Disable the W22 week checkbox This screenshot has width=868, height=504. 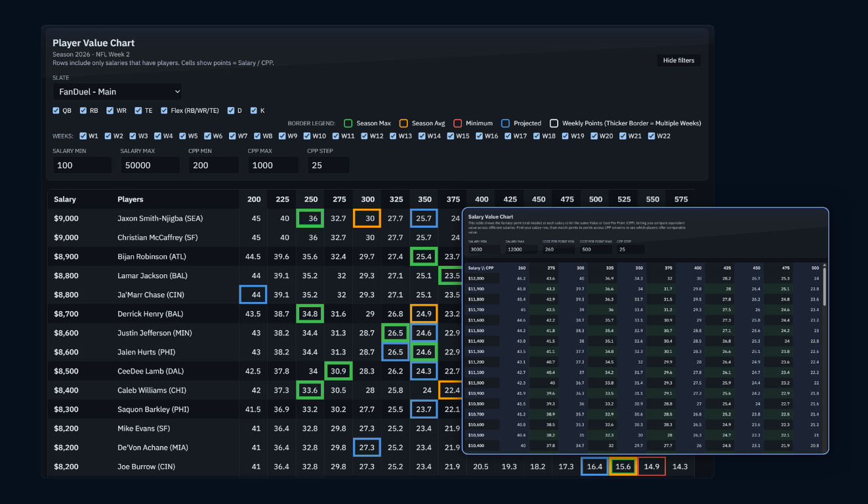[x=651, y=136]
